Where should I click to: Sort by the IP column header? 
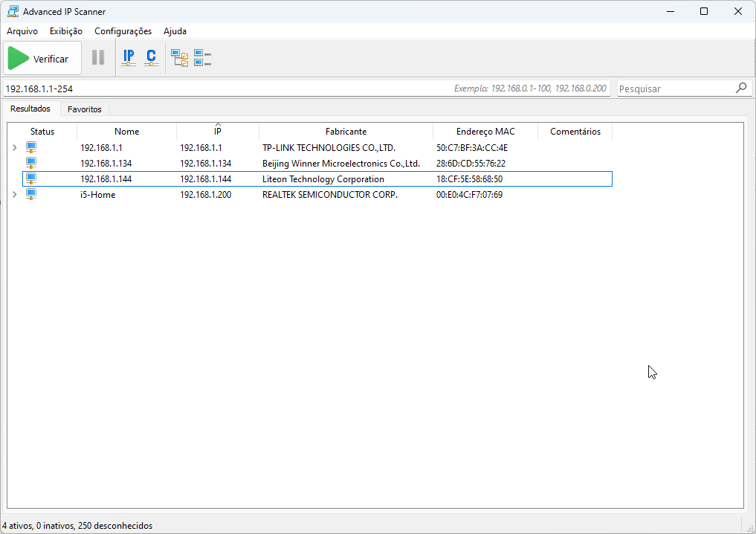pos(218,132)
